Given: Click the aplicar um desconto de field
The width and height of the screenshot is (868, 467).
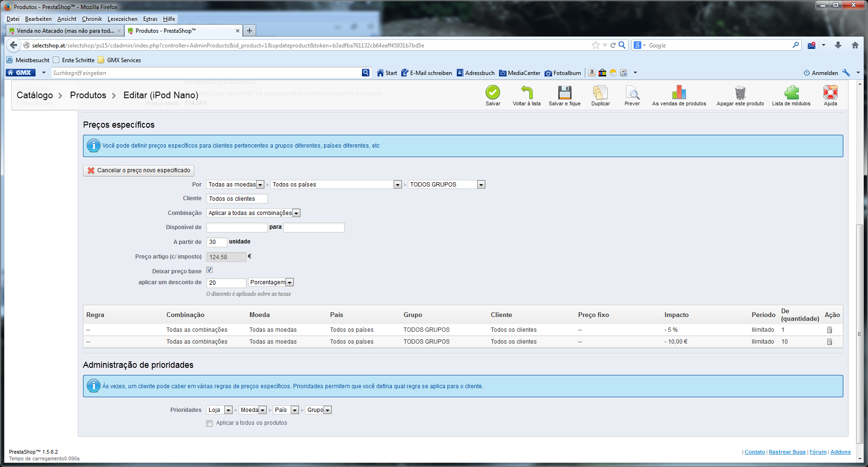Looking at the screenshot, I should (226, 283).
